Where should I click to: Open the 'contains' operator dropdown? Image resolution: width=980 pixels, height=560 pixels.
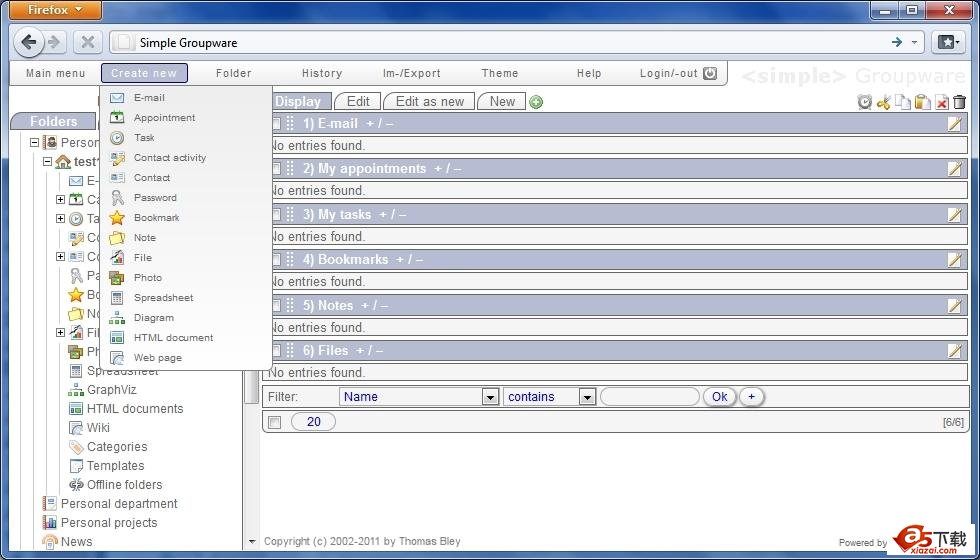(587, 397)
